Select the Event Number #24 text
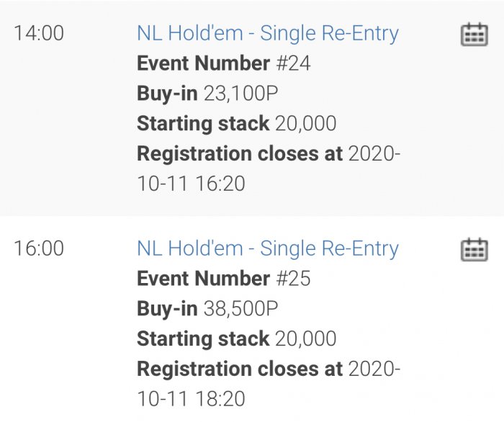 pyautogui.click(x=223, y=63)
